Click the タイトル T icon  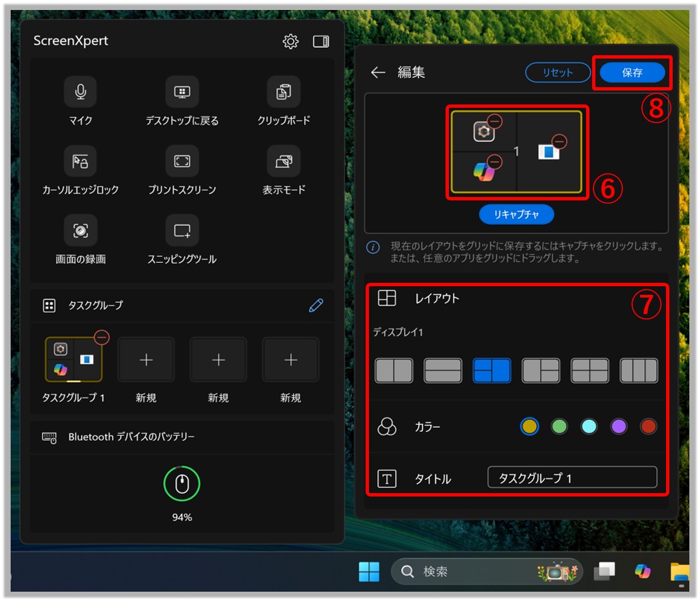pos(386,479)
